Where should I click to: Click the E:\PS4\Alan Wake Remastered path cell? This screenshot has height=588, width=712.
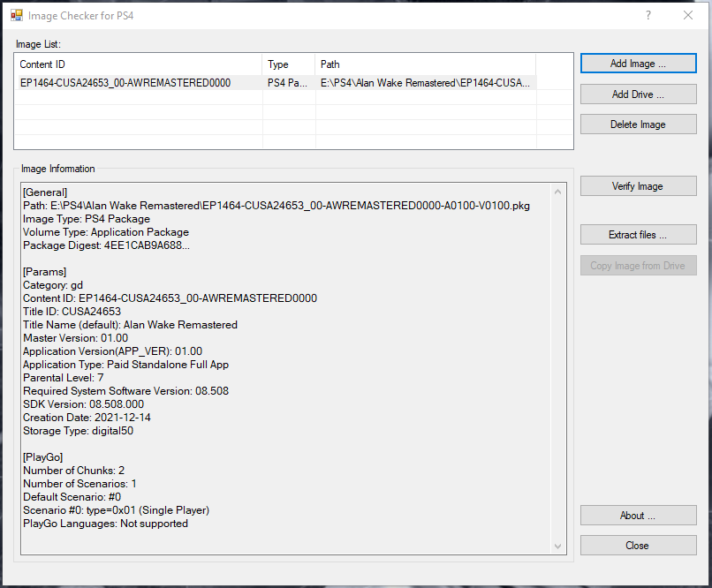(x=425, y=83)
